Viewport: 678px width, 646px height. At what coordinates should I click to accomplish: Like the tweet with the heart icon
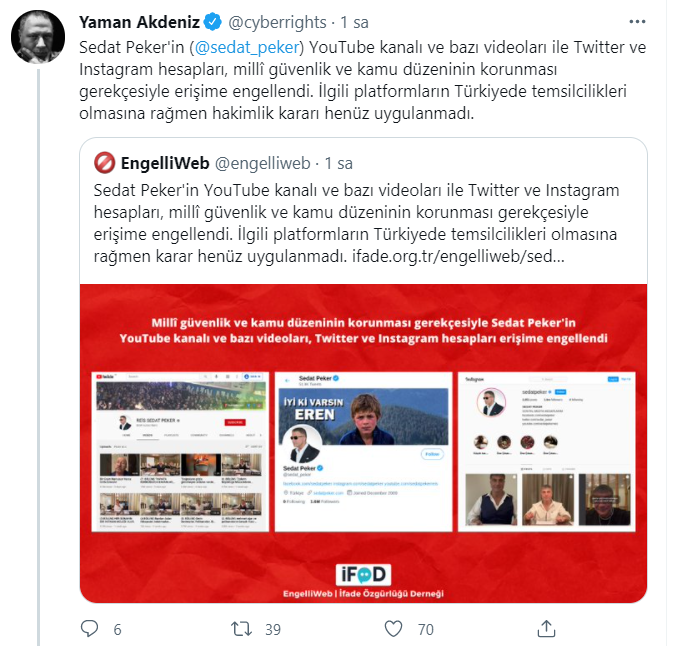(x=393, y=629)
